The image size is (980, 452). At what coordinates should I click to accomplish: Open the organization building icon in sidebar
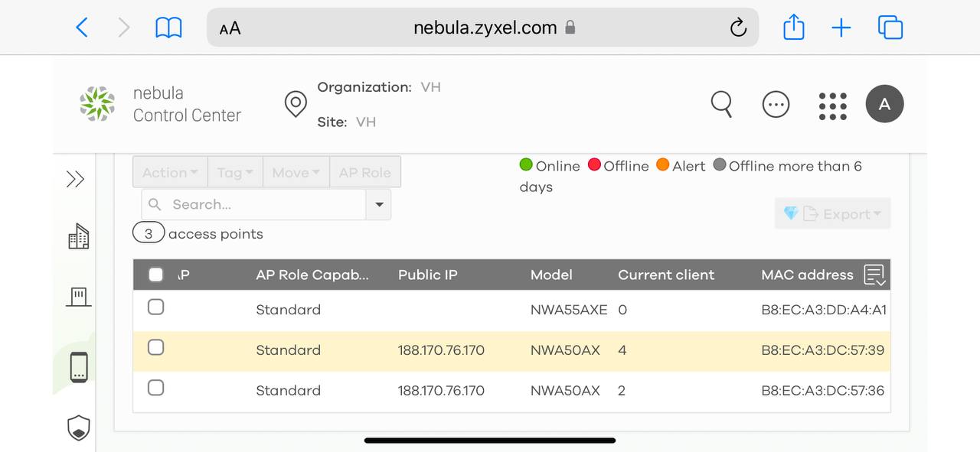coord(79,237)
